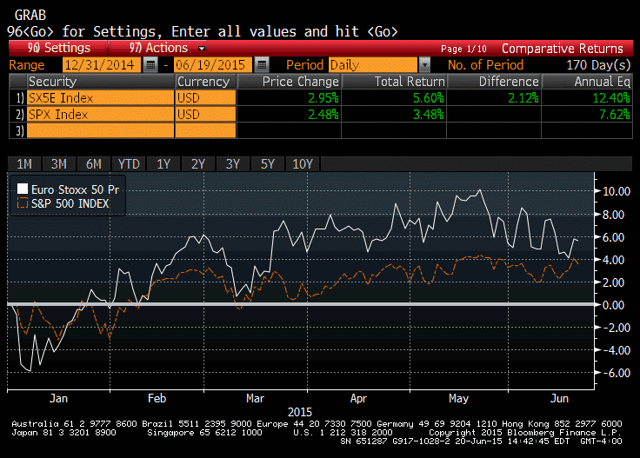
Task: Select the 10Y time range tab
Action: (302, 164)
